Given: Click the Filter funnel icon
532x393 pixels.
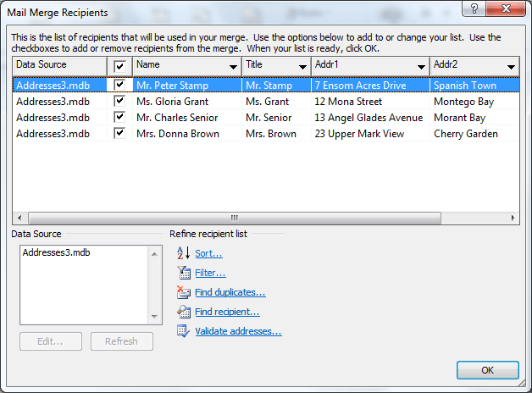Looking at the screenshot, I should tap(184, 273).
